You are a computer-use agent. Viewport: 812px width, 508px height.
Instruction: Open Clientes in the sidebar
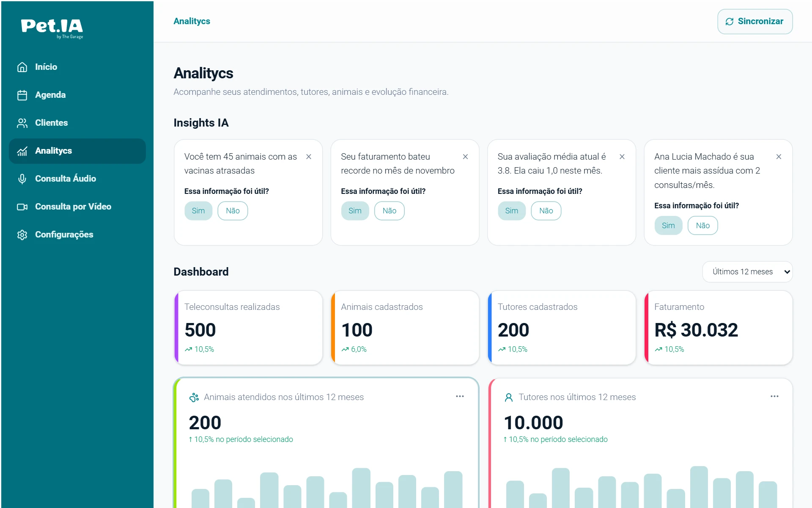click(77, 123)
